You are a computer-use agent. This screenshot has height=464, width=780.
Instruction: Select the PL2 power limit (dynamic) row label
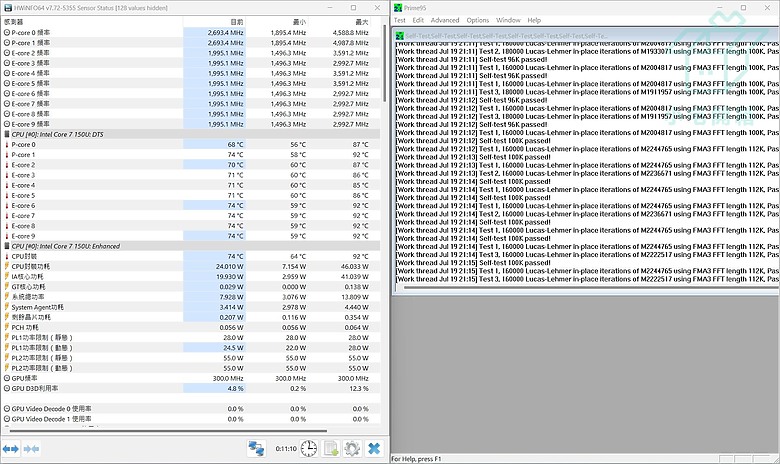(42, 368)
